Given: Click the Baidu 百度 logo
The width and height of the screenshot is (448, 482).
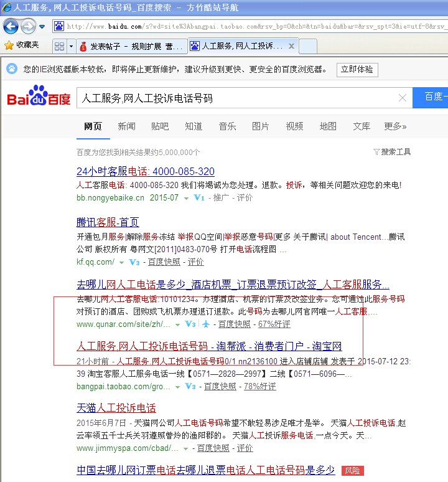Looking at the screenshot, I should (x=39, y=96).
